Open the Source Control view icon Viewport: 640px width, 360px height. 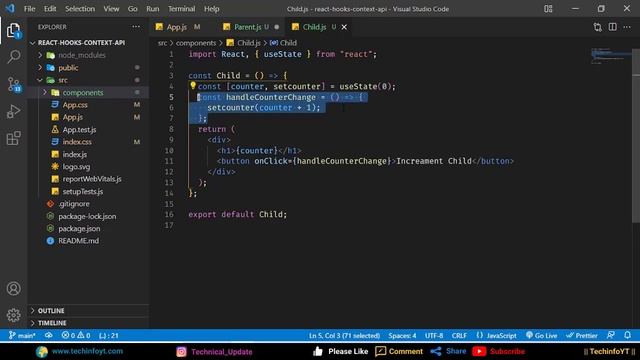pyautogui.click(x=13, y=84)
